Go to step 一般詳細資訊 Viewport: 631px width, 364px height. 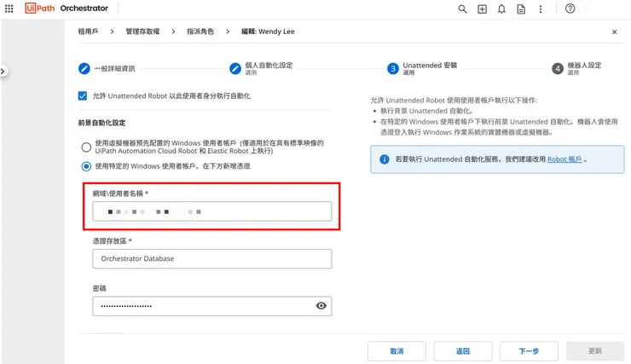(x=107, y=68)
